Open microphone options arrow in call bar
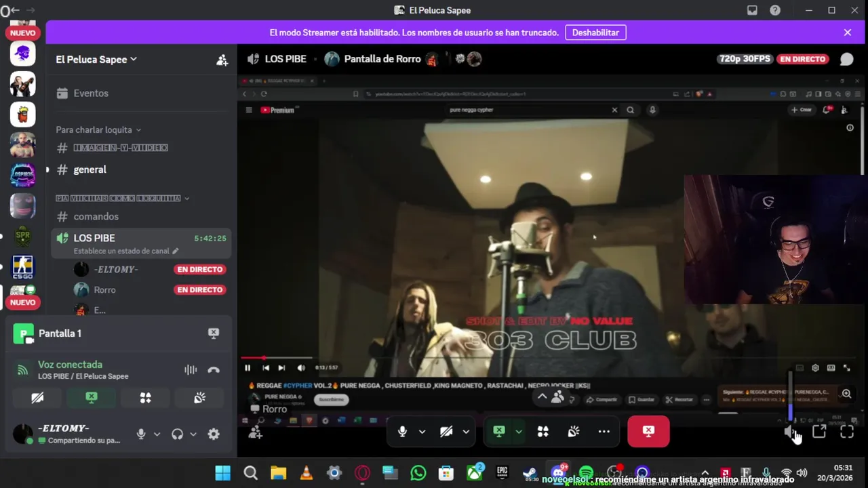This screenshot has width=868, height=488. pyautogui.click(x=422, y=431)
